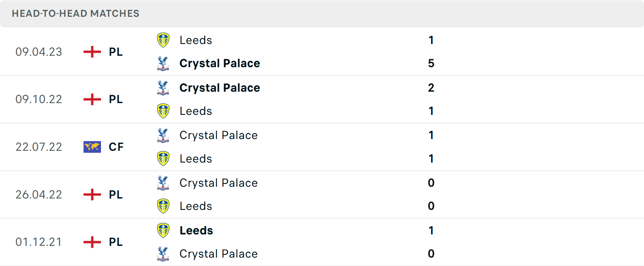Click England flag icon beside 09.04.23
Image resolution: width=644 pixels, height=266 pixels.
(x=92, y=52)
